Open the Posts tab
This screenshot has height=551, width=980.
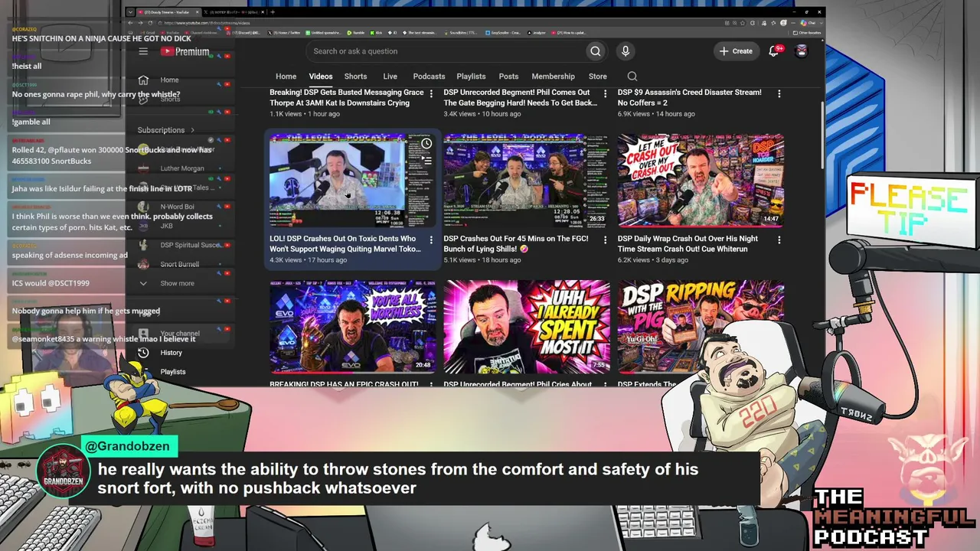click(x=508, y=77)
